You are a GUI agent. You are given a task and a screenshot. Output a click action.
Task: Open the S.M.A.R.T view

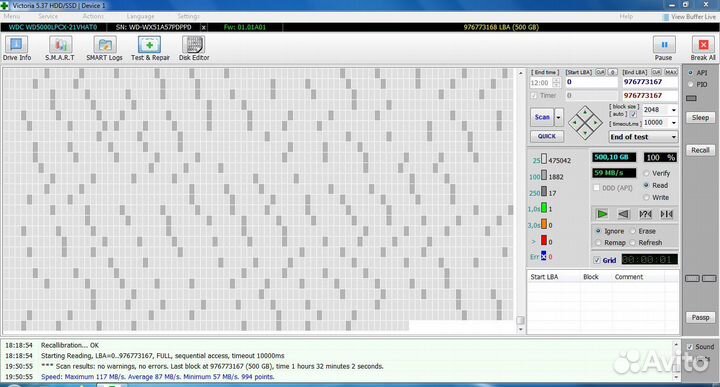point(60,48)
